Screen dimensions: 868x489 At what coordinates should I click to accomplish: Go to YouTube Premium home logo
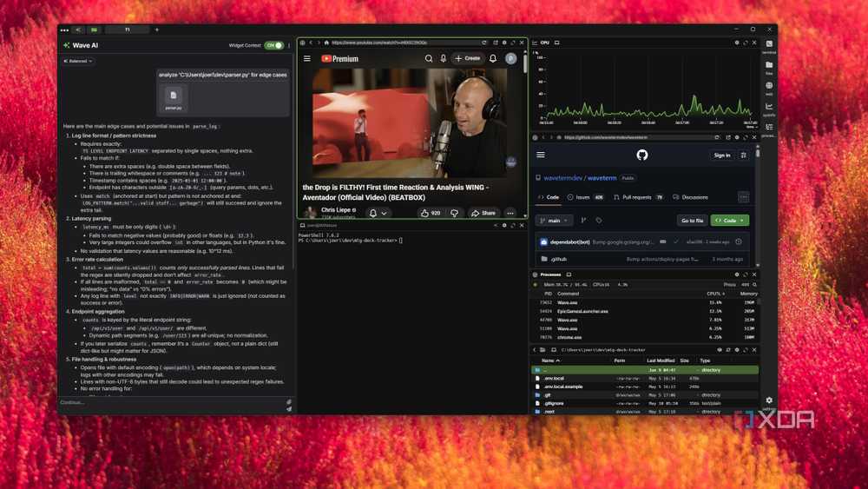pos(340,58)
